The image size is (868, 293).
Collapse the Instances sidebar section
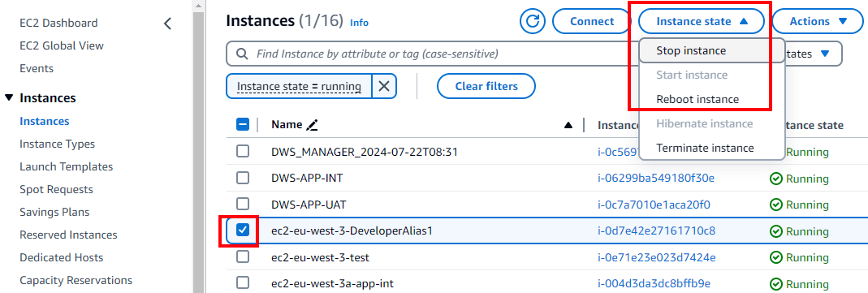pyautogui.click(x=8, y=98)
